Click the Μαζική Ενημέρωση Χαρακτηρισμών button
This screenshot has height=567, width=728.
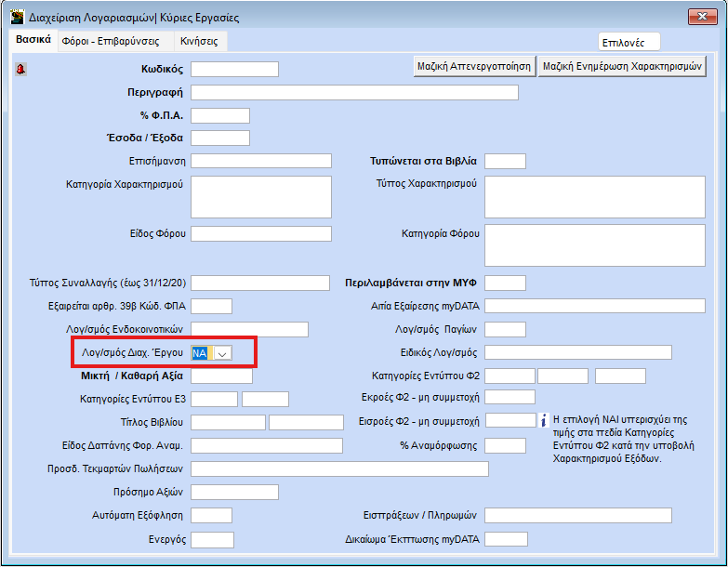click(622, 66)
